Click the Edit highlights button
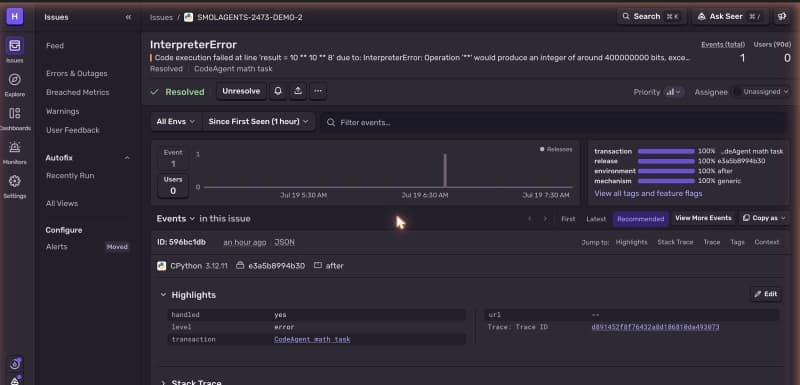The width and height of the screenshot is (800, 385). 766,294
